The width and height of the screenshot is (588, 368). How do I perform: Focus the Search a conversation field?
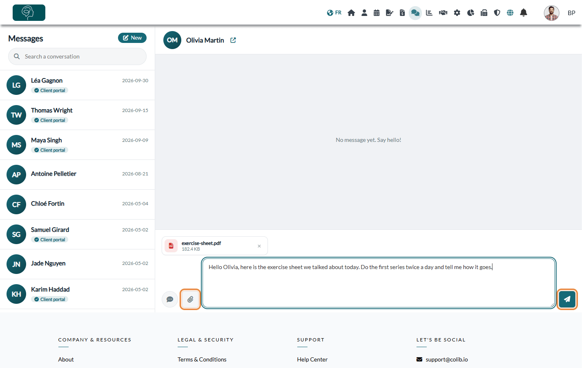[77, 56]
